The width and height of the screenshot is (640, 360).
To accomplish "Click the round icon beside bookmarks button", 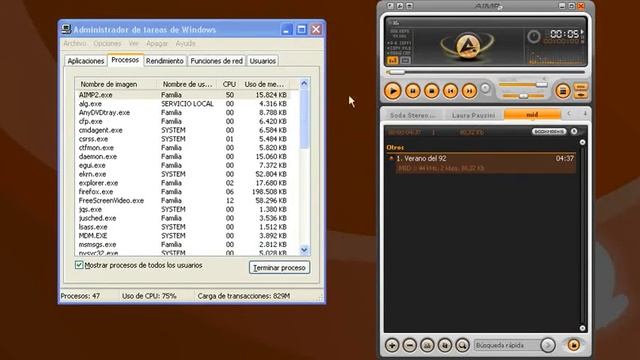I will [574, 131].
